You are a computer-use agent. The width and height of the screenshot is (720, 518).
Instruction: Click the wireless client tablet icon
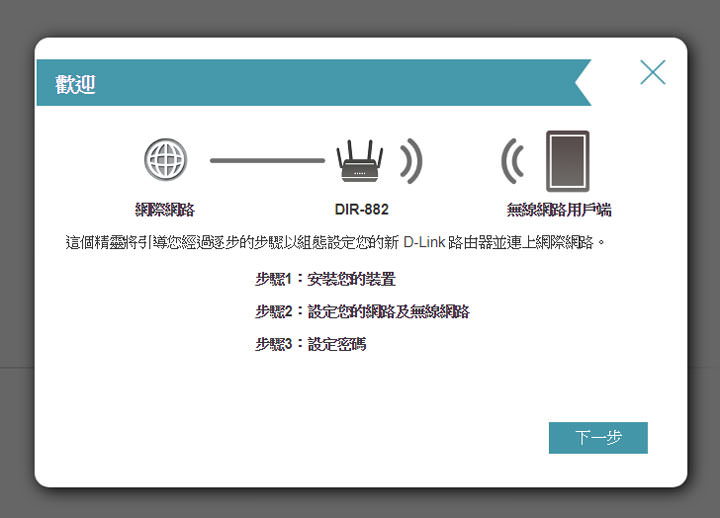pyautogui.click(x=567, y=160)
